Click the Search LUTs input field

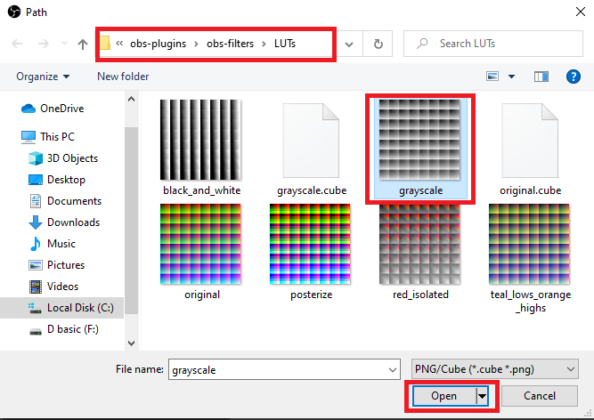coord(493,44)
